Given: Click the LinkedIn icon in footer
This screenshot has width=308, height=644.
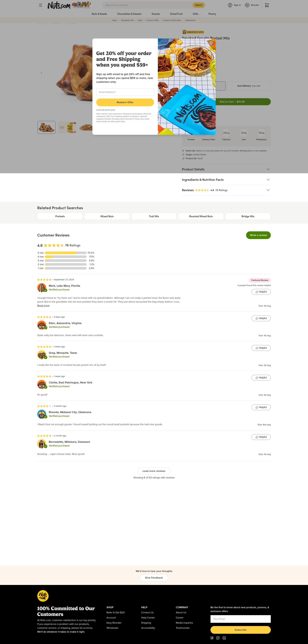Looking at the screenshot, I should pos(224,638).
